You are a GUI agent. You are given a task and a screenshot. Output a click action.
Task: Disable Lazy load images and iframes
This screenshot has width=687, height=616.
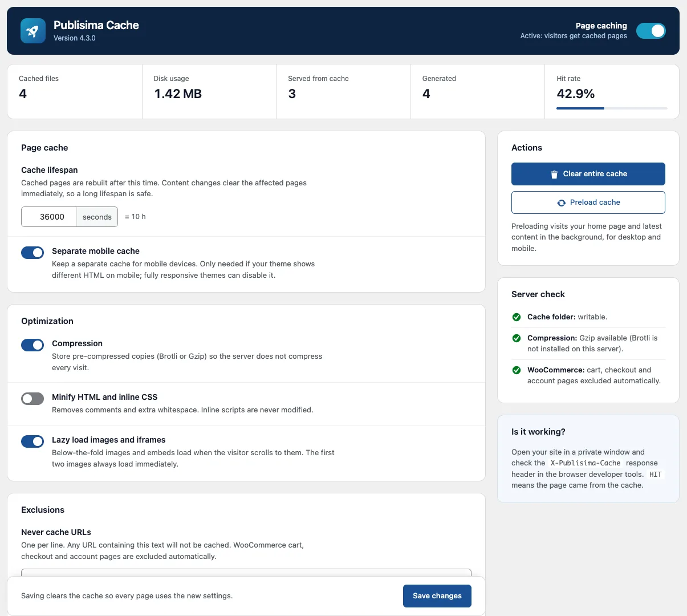(32, 441)
